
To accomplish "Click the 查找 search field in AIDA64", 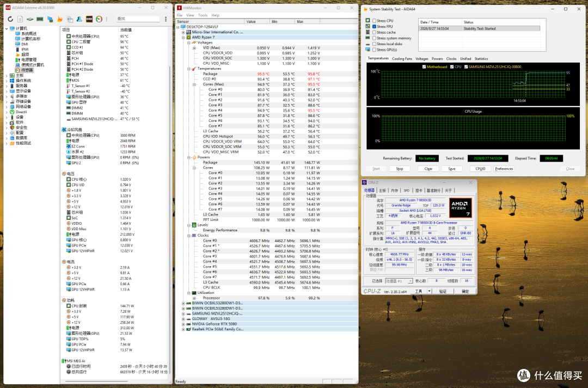I will coord(138,19).
